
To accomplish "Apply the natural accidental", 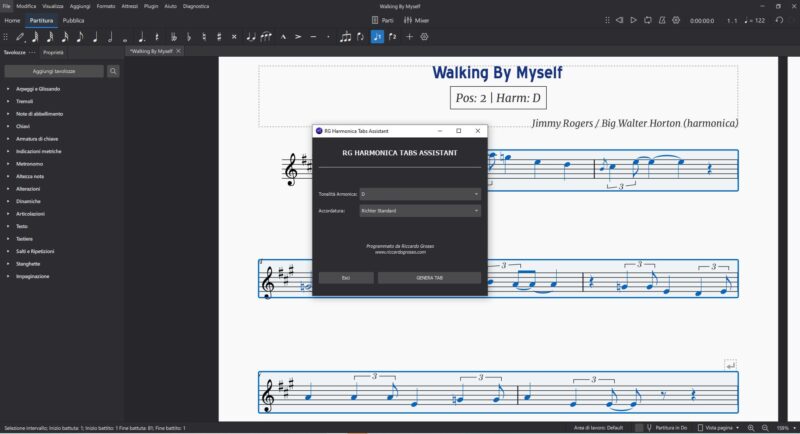I will tap(204, 37).
